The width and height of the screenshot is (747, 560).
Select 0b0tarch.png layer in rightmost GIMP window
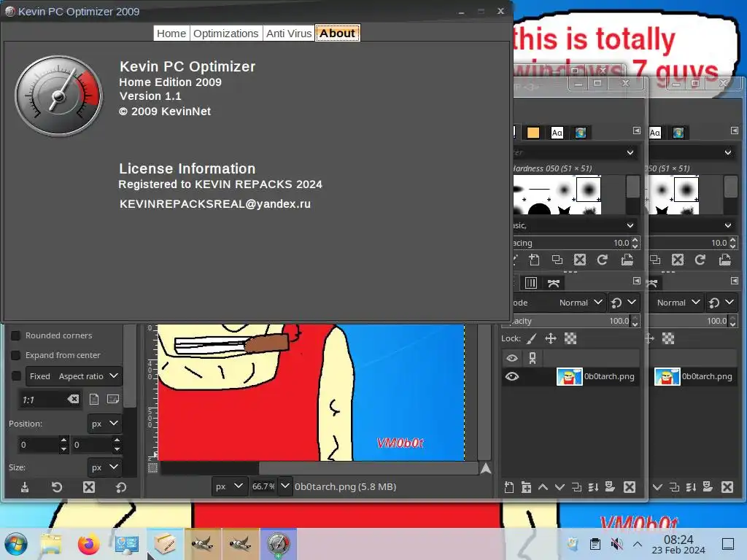(x=694, y=377)
